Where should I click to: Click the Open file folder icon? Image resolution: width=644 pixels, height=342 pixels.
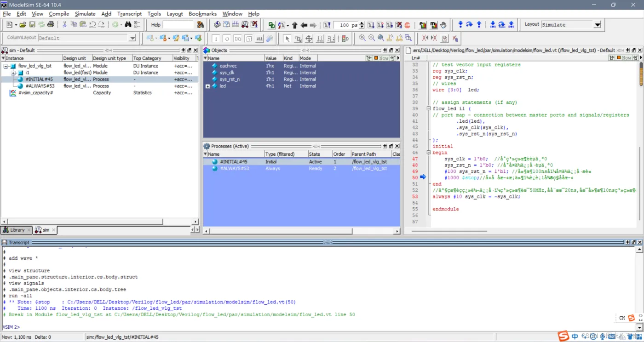[x=23, y=25]
